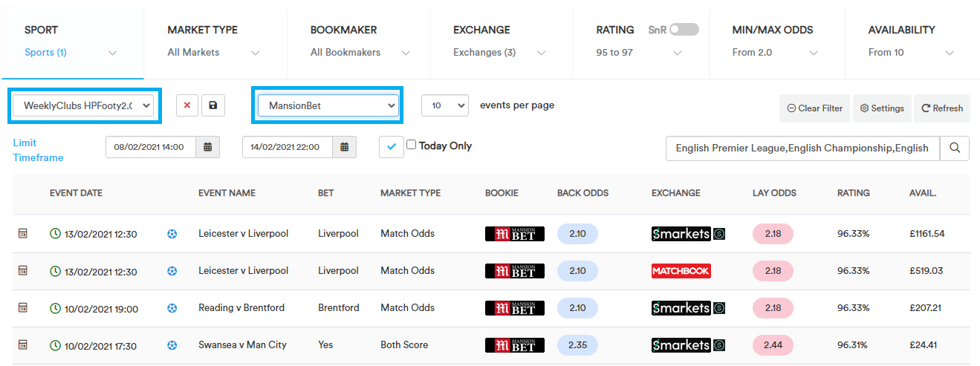Viewport: 980px width, 366px height.
Task: Open calculator icon for Swansea v Man City row
Action: [23, 344]
